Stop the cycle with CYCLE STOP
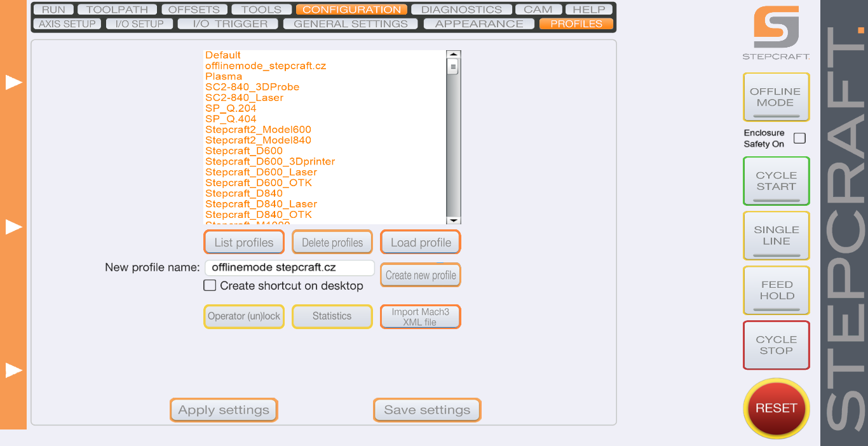This screenshot has height=446, width=868. click(x=776, y=345)
